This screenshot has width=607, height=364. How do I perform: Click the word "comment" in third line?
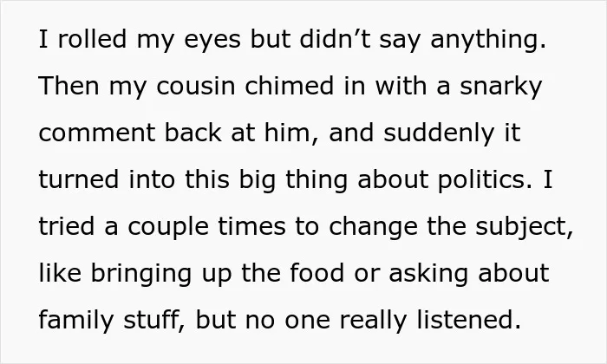[x=97, y=133]
